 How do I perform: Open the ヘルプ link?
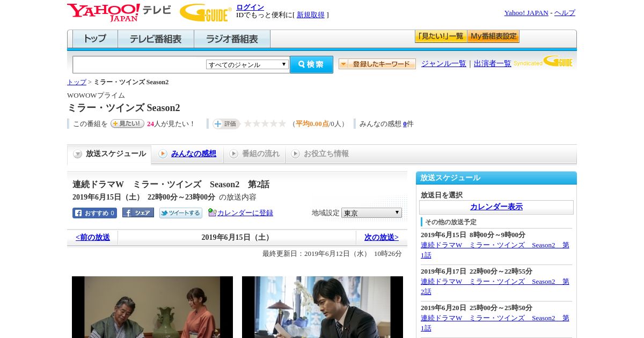565,13
